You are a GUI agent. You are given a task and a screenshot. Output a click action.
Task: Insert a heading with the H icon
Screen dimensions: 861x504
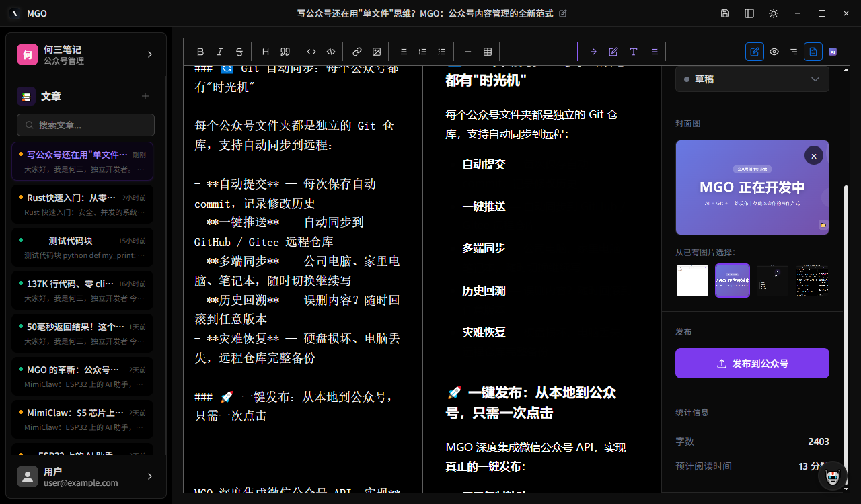tap(265, 51)
